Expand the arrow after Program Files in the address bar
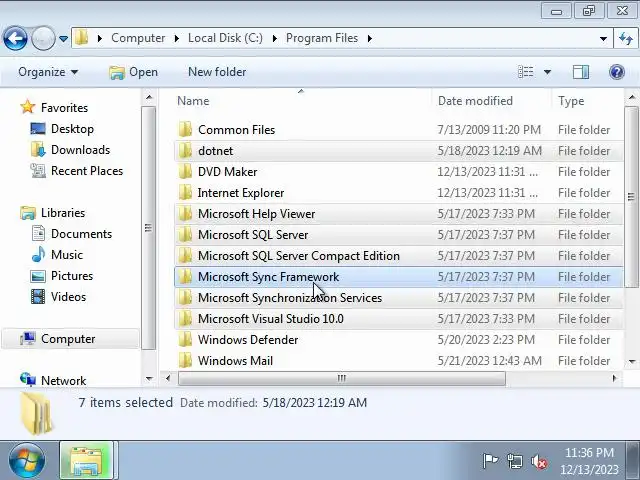This screenshot has height=480, width=640. coord(370,38)
